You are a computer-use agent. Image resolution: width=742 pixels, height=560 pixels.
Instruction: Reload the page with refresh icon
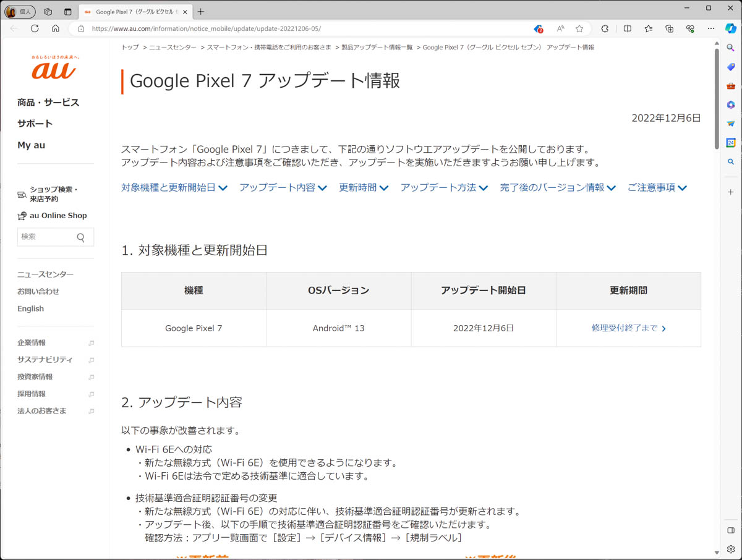pos(35,28)
